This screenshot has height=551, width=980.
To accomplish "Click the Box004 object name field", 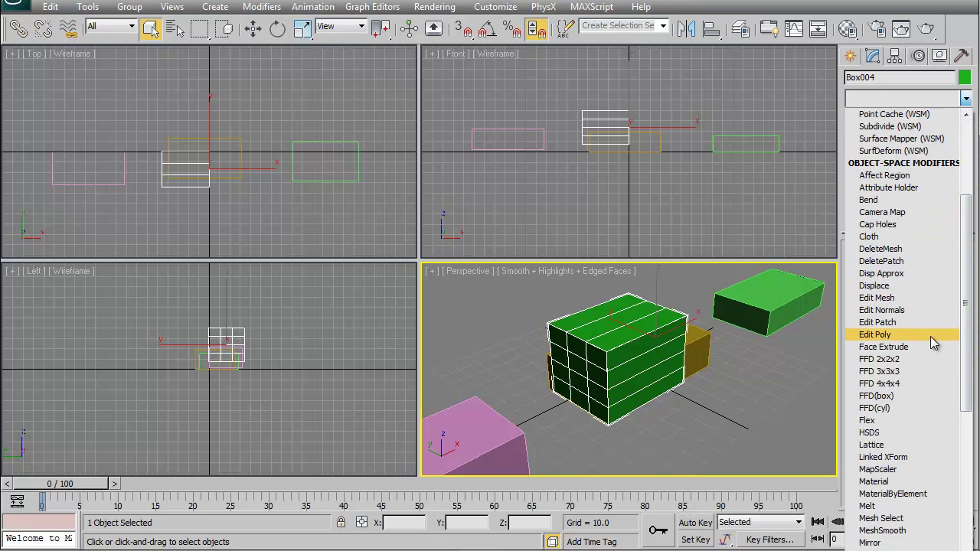I will point(900,77).
